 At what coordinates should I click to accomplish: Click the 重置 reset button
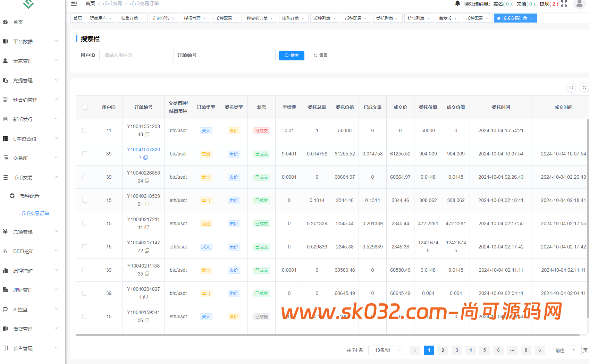(x=320, y=56)
